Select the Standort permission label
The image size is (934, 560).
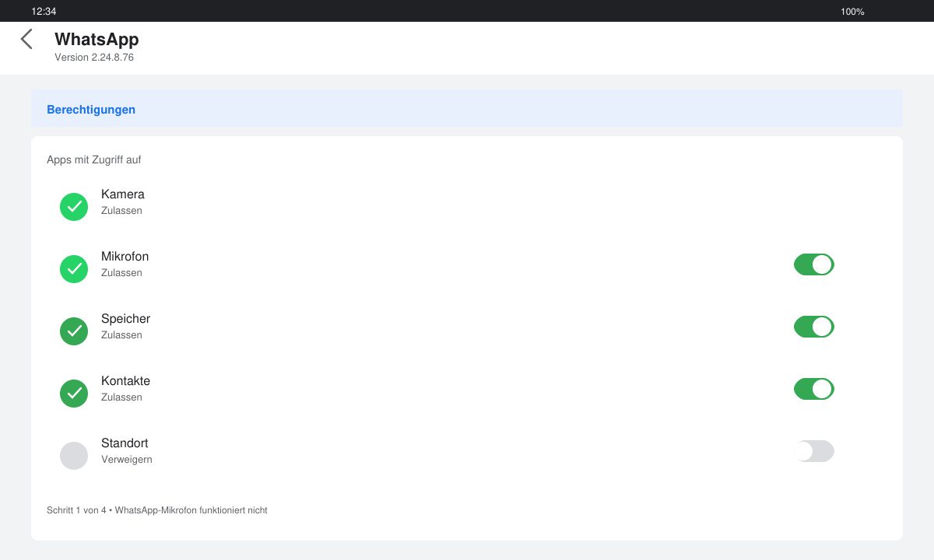click(125, 443)
